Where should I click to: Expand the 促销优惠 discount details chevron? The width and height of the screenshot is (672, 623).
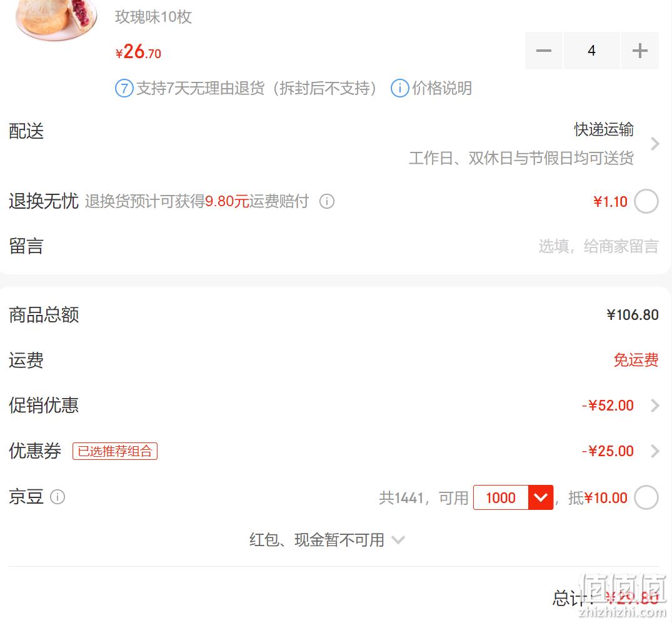(x=654, y=406)
